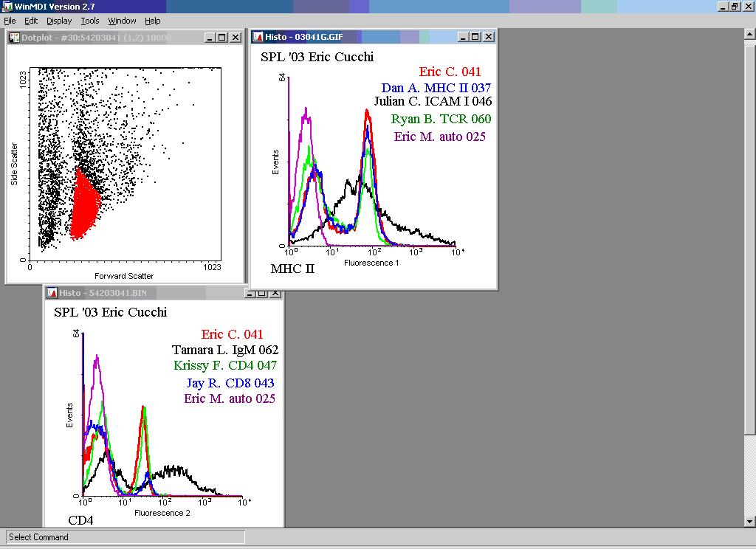The height and width of the screenshot is (549, 756).
Task: Click the WinMDI application icon in title bar
Action: coord(7,6)
